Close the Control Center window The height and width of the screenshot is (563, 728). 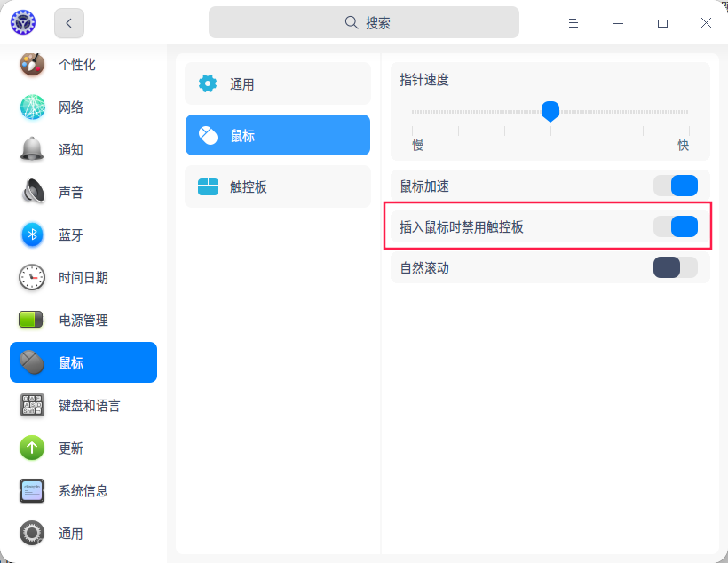click(706, 23)
